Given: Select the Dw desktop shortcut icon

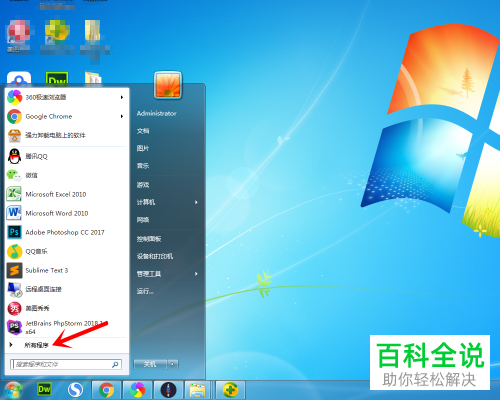Looking at the screenshot, I should 57,79.
